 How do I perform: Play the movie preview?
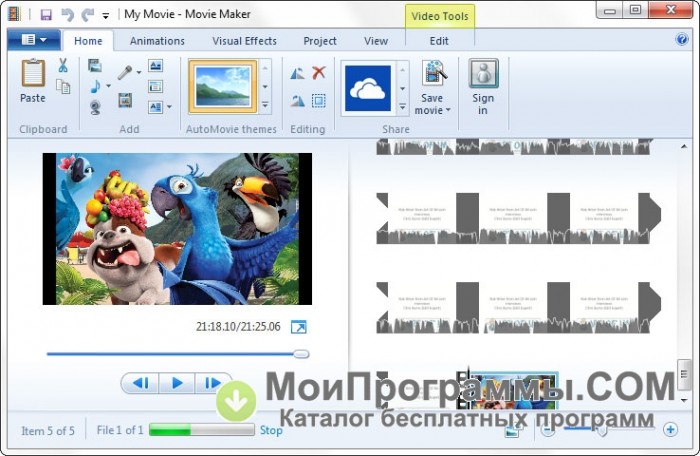coord(177,383)
